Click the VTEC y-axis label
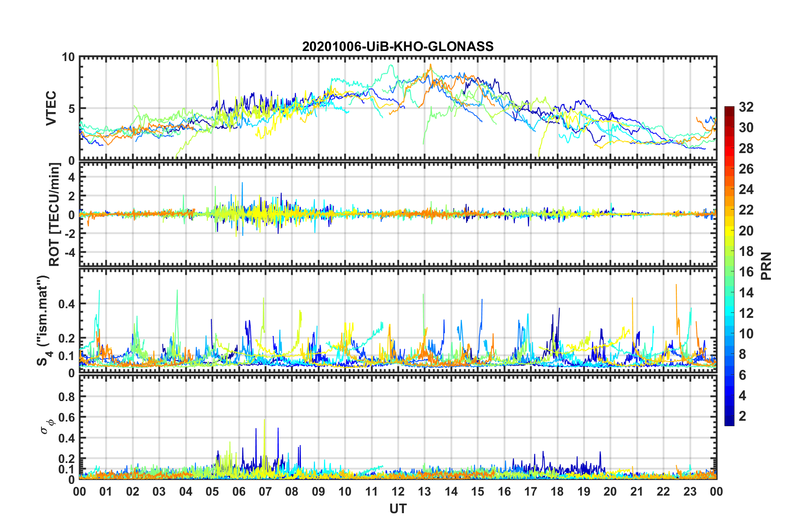 pos(51,108)
